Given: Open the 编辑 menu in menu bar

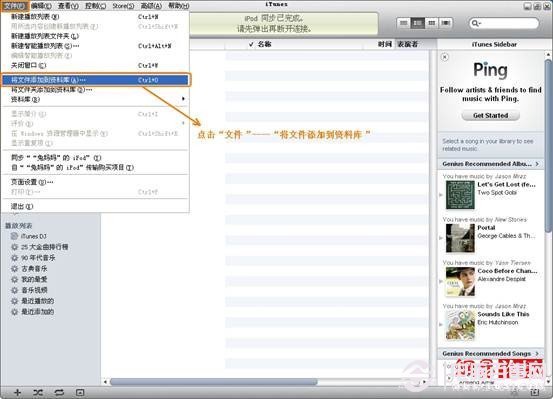Looking at the screenshot, I should point(41,6).
